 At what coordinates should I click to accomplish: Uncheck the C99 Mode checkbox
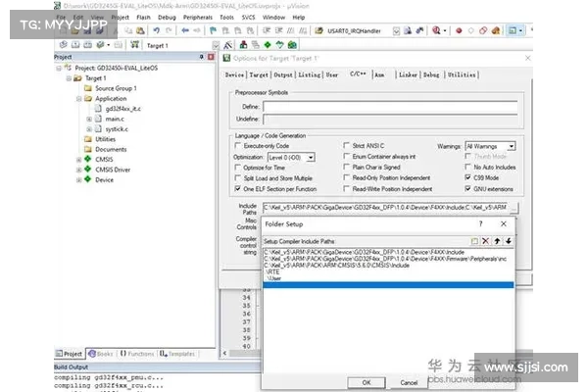point(467,177)
